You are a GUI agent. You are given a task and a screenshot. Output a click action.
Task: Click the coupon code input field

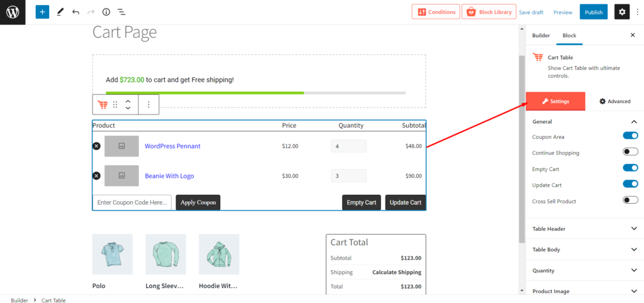(132, 202)
